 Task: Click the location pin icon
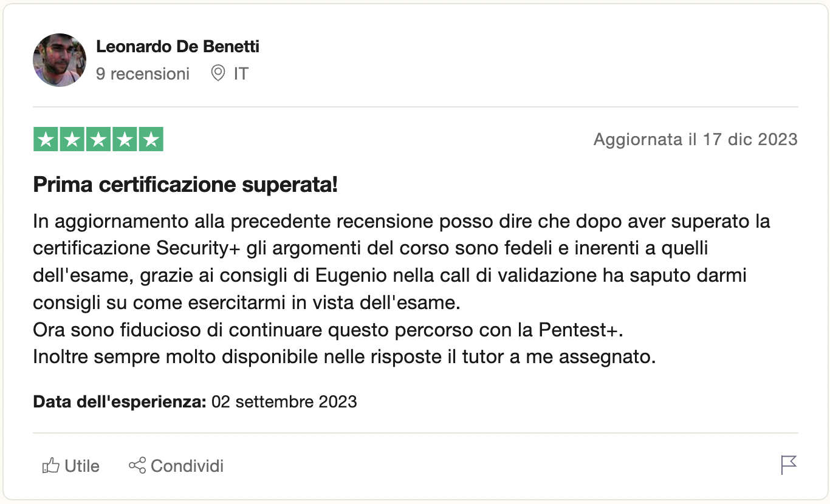[217, 74]
